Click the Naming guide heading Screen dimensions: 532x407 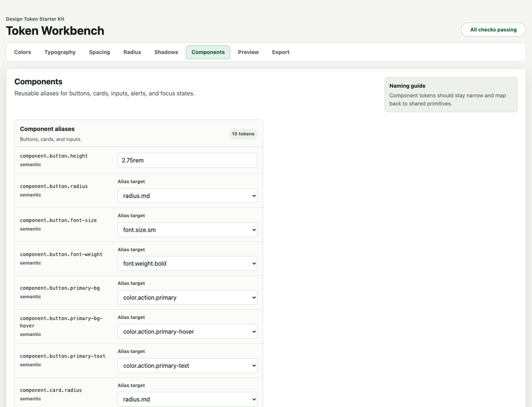pyautogui.click(x=407, y=86)
